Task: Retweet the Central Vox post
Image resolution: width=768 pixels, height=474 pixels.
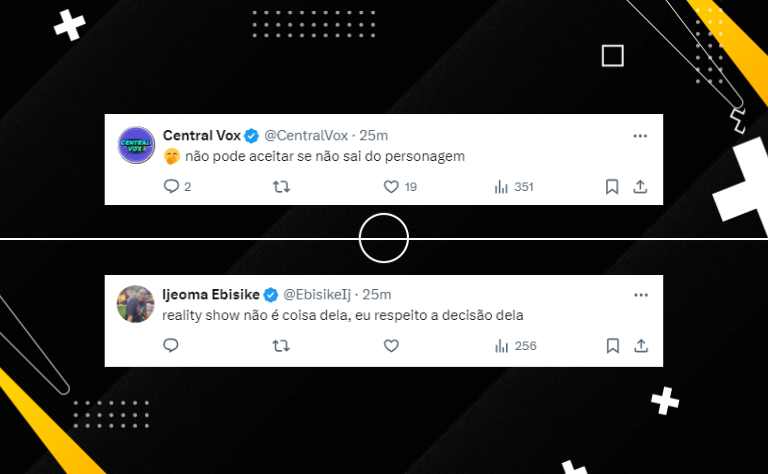Action: pos(281,187)
